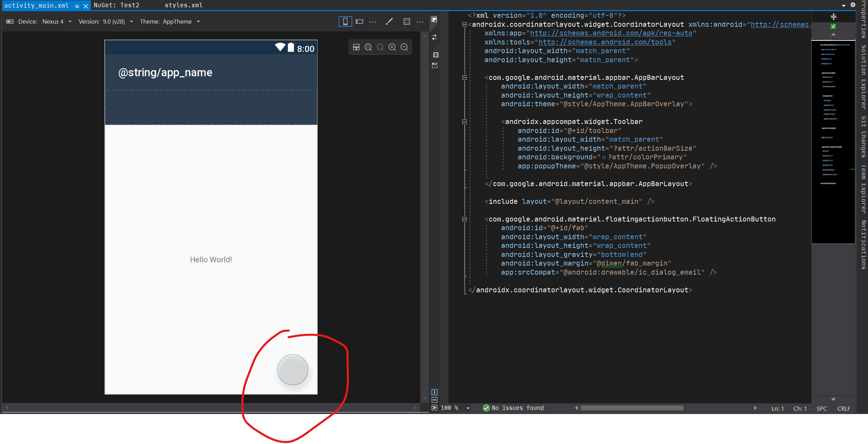
Task: Unpin the activity_main.xml tab
Action: coord(76,5)
